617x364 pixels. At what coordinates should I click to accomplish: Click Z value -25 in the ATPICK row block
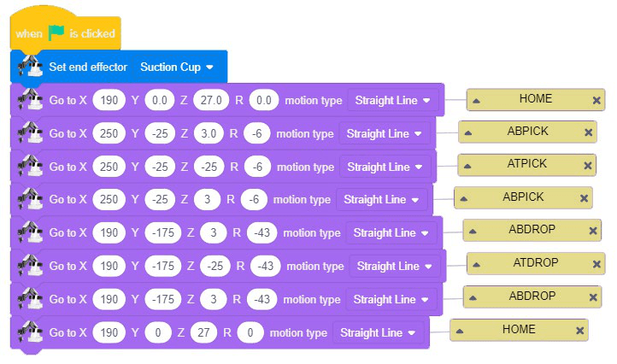[x=209, y=167]
